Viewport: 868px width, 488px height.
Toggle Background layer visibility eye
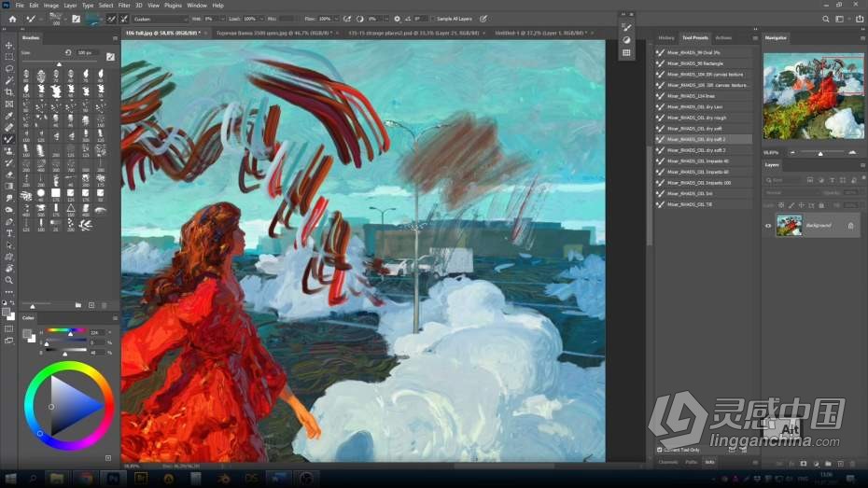tap(768, 226)
